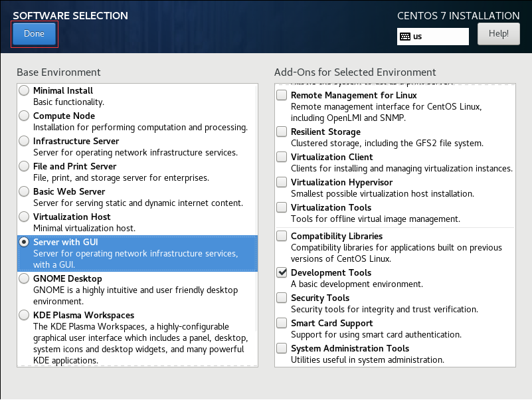Select KDE Plasma Workspaces radio button
The height and width of the screenshot is (400, 532).
point(24,315)
